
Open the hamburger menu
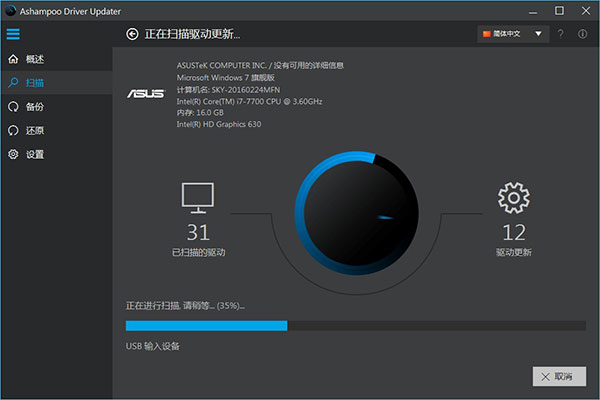pyautogui.click(x=13, y=34)
